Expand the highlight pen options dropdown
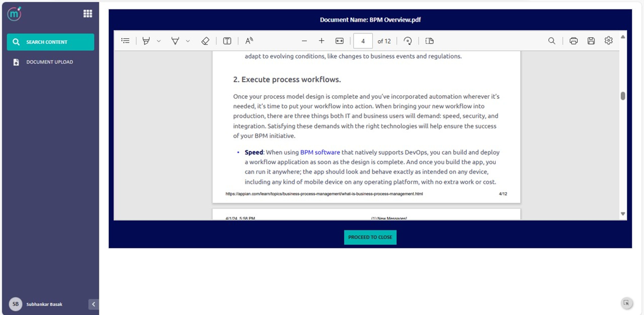 click(x=159, y=41)
